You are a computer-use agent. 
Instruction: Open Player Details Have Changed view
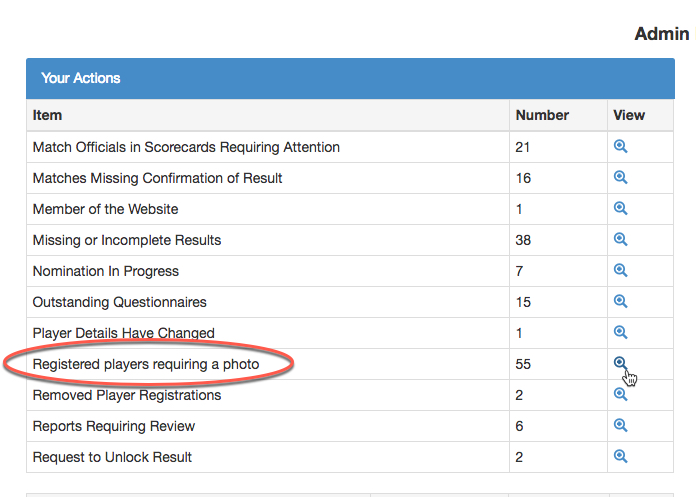620,332
